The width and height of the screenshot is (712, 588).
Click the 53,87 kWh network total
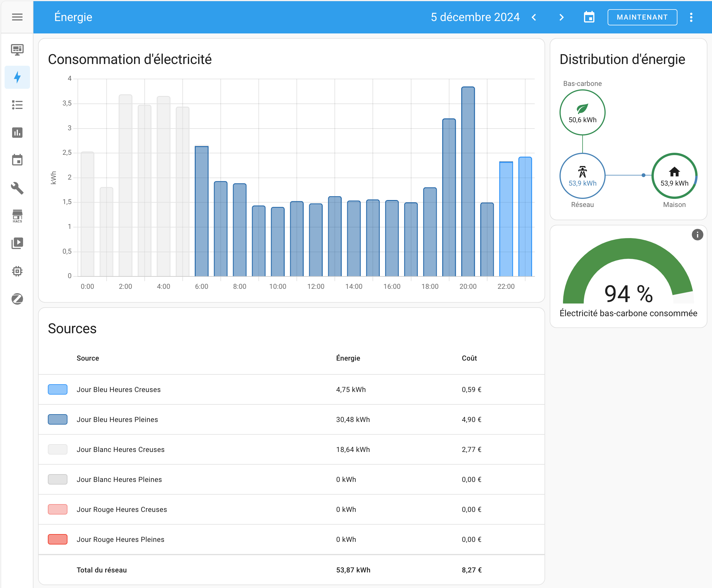click(353, 570)
